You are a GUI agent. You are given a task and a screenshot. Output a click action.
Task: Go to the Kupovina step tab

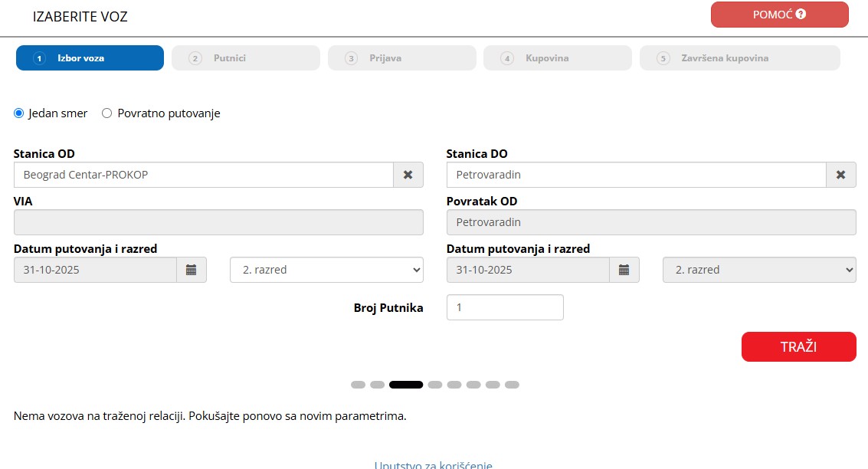pos(557,58)
